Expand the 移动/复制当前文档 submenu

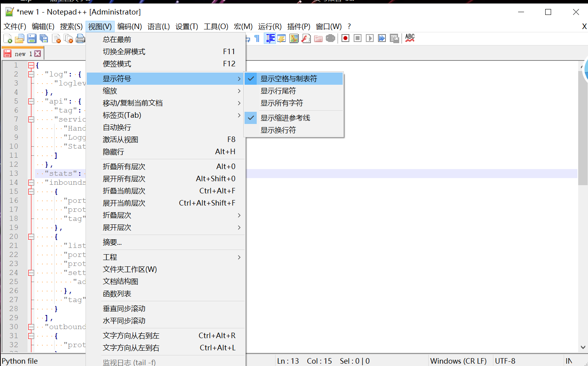[x=166, y=103]
